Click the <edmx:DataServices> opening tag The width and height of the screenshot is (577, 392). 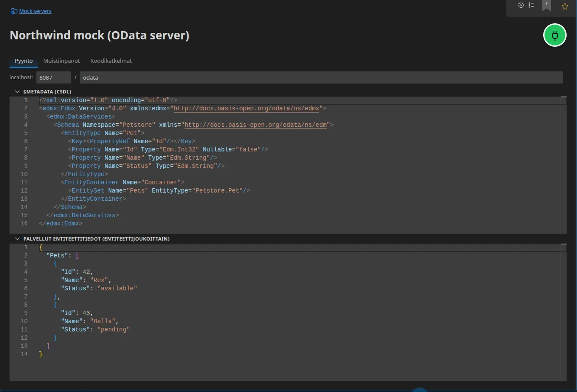pos(81,116)
